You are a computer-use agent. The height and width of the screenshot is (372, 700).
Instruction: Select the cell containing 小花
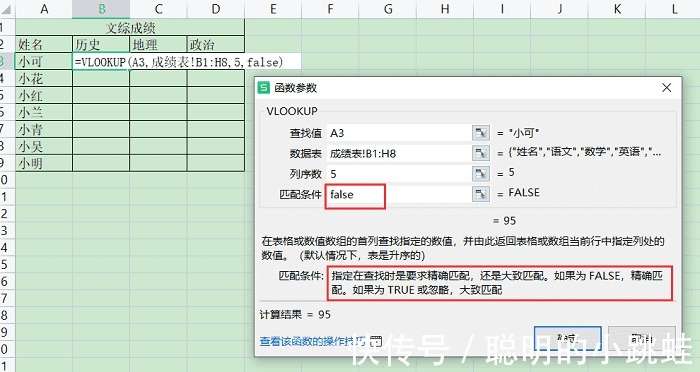point(44,79)
